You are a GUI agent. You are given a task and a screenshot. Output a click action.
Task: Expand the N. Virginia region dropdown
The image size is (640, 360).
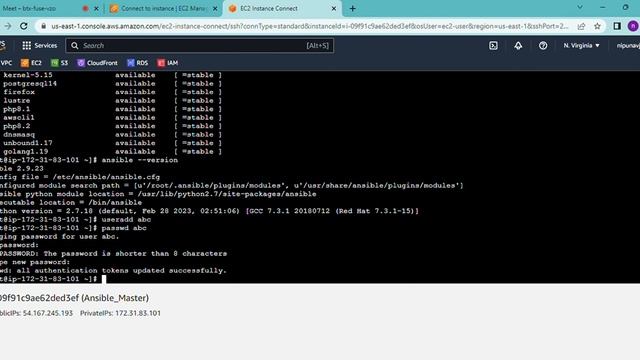pos(581,46)
